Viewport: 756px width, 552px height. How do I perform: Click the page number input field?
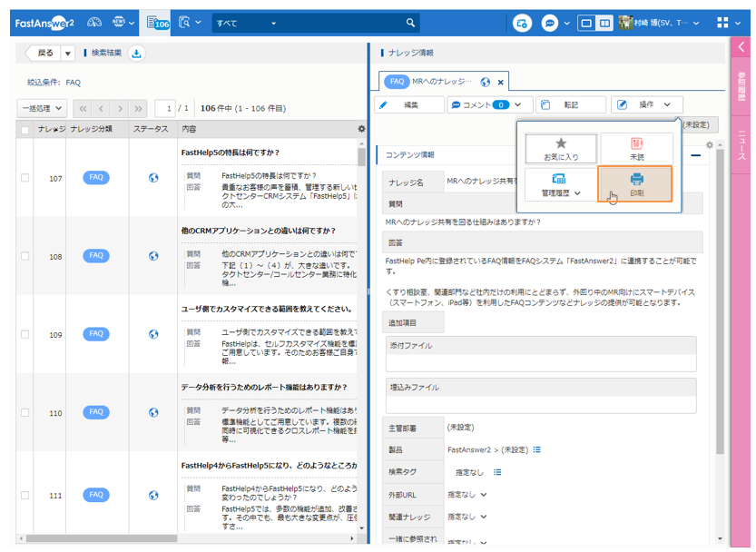pos(164,108)
